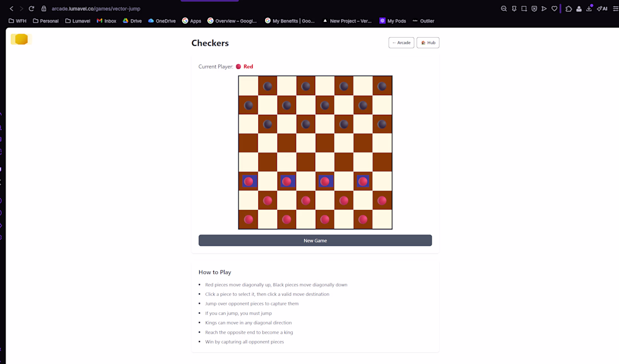Click empty dark square in fourth row, first column

(249, 143)
